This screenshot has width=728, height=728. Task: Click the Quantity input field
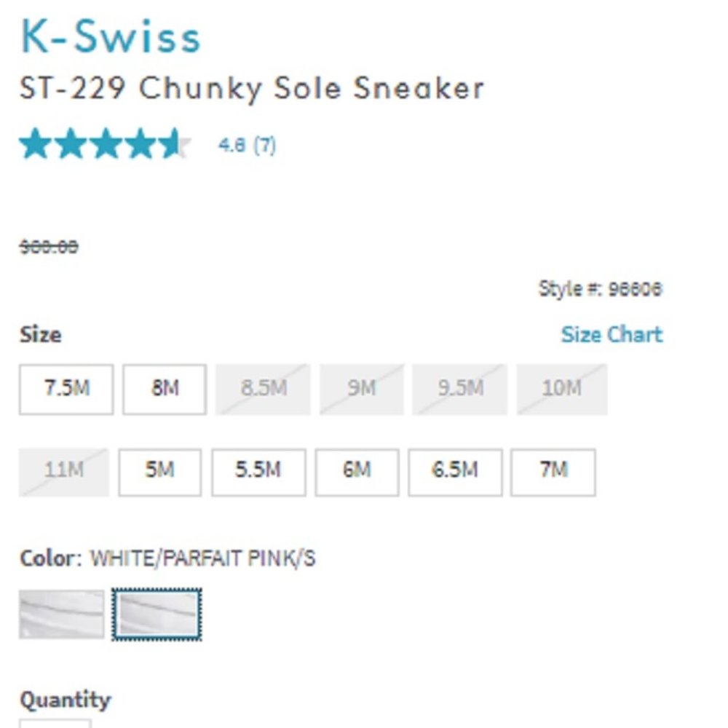(x=55, y=726)
